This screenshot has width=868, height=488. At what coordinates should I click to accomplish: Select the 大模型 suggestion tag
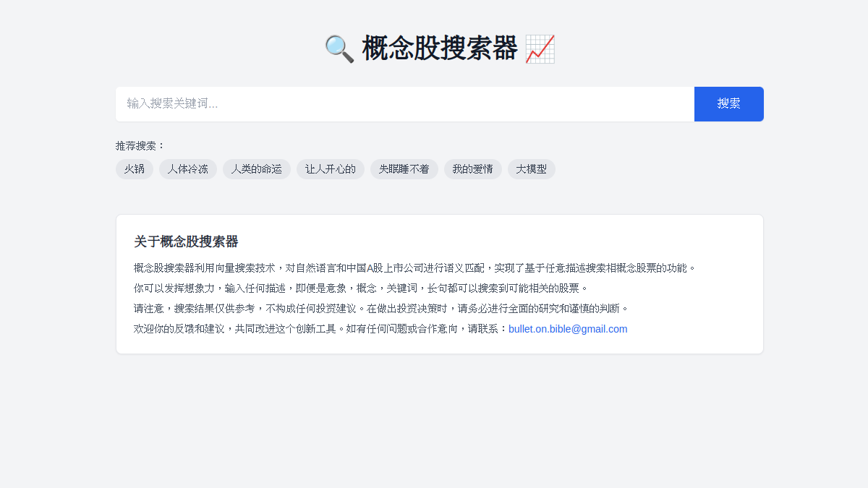pos(532,169)
